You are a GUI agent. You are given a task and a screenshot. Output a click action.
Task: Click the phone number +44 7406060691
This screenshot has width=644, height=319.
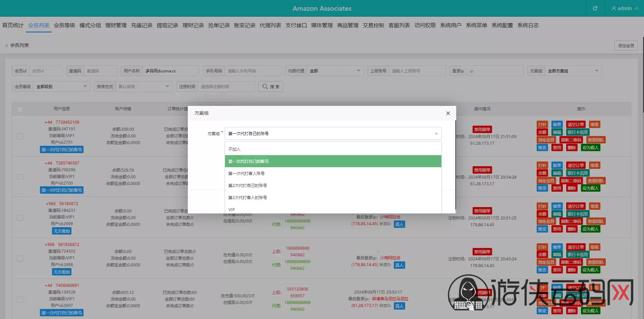point(62,285)
